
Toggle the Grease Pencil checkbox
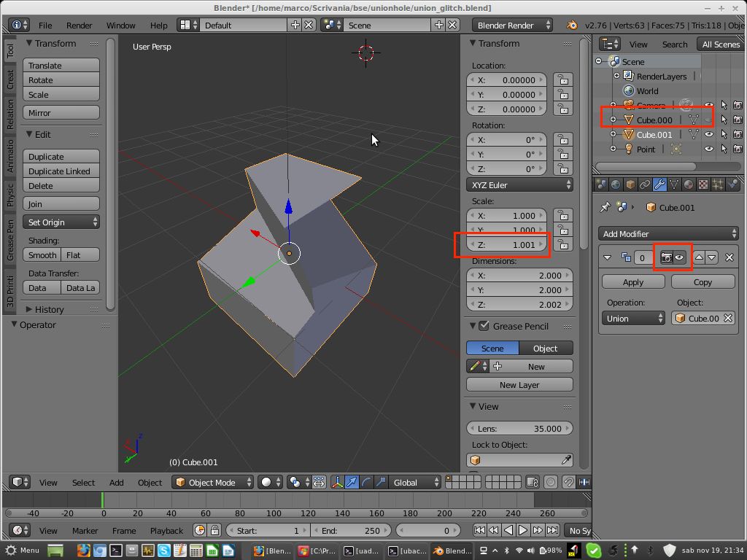pyautogui.click(x=484, y=326)
